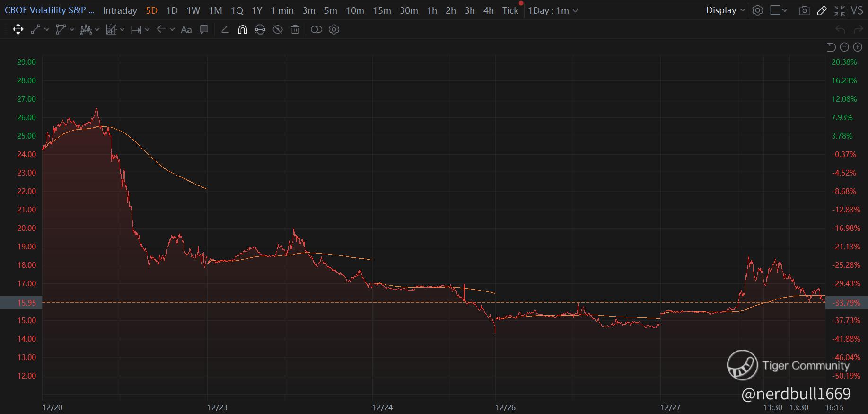
Task: Click the 12/26 date axis label
Action: (x=505, y=407)
